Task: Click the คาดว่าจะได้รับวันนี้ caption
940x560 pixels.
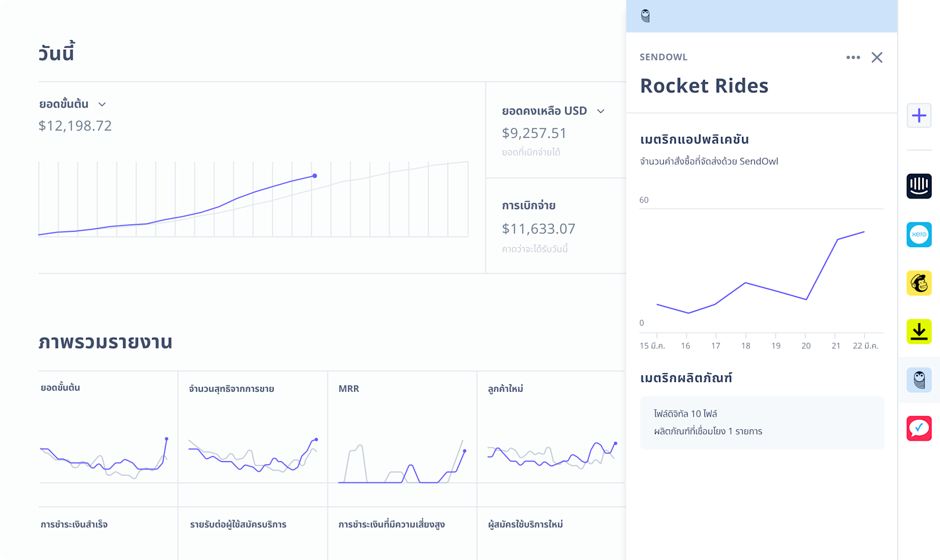Action: [534, 249]
